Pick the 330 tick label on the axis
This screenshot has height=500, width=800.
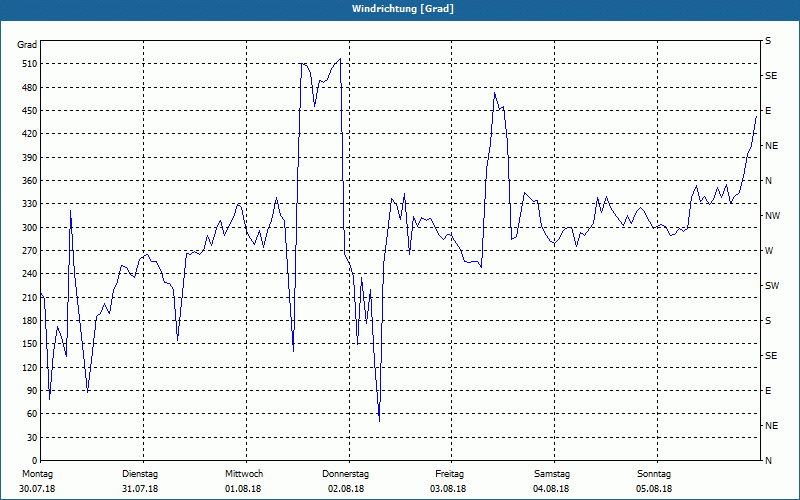point(30,204)
